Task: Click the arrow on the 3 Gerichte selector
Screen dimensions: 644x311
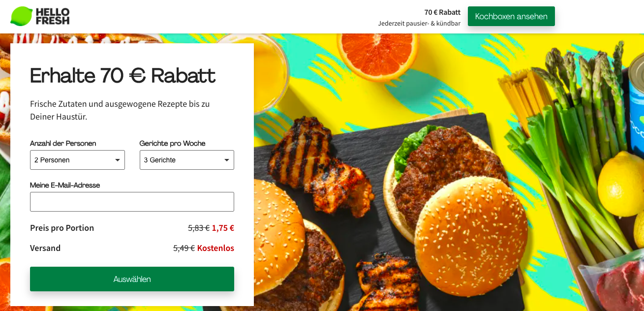Action: [227, 160]
